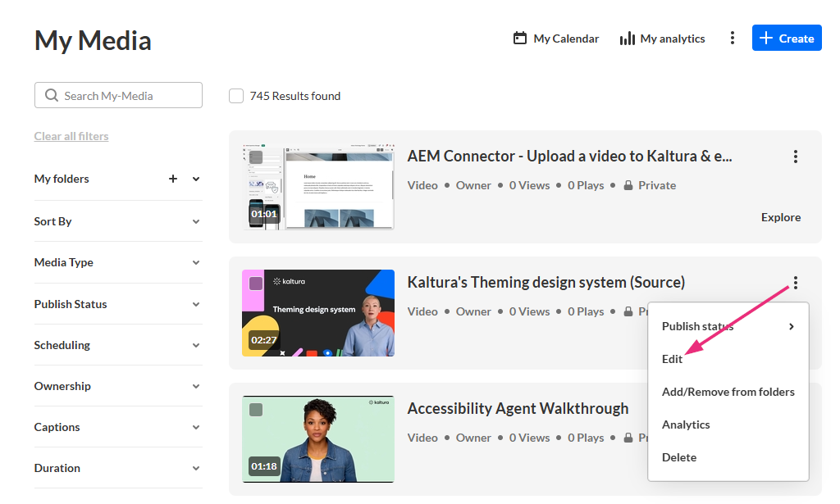Click the Create button

[787, 38]
